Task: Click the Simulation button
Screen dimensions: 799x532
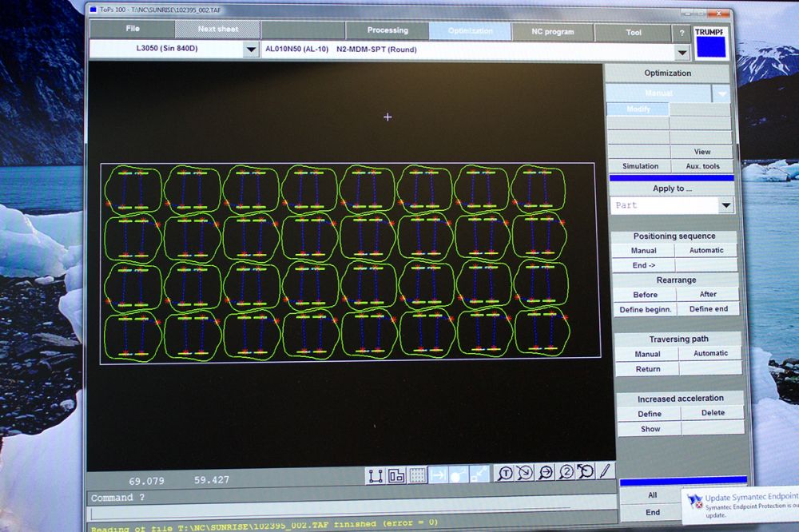Action: (640, 166)
